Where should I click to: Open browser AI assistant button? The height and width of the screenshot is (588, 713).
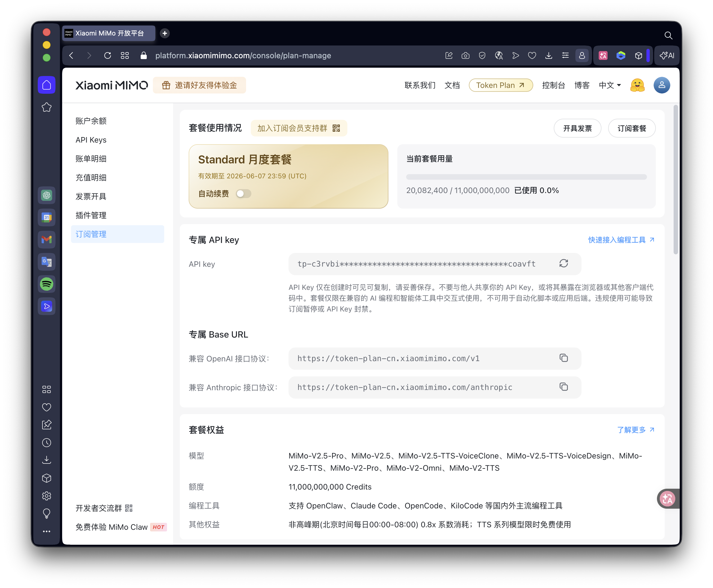point(666,55)
